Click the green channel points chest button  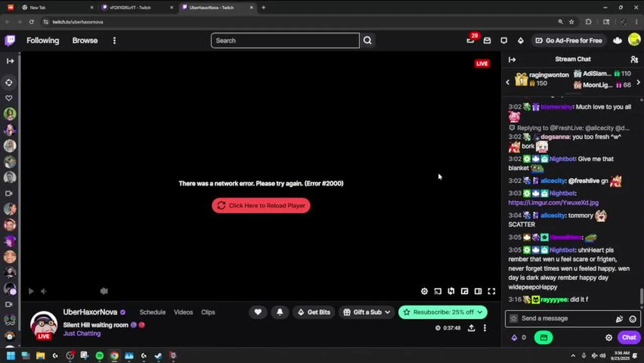[543, 337]
